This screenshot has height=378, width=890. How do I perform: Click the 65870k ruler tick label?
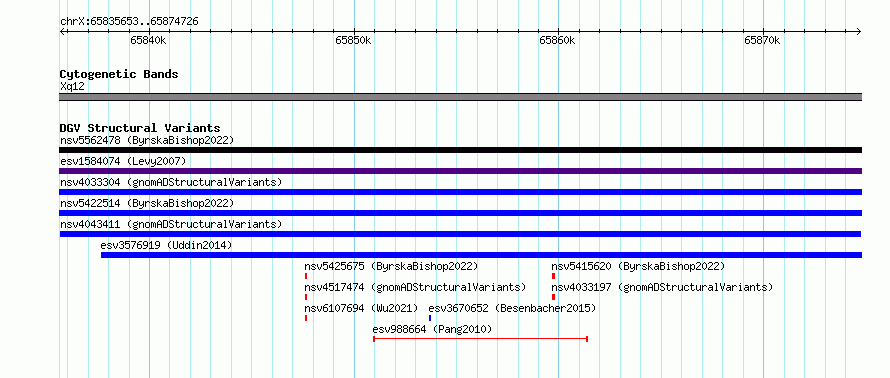762,40
